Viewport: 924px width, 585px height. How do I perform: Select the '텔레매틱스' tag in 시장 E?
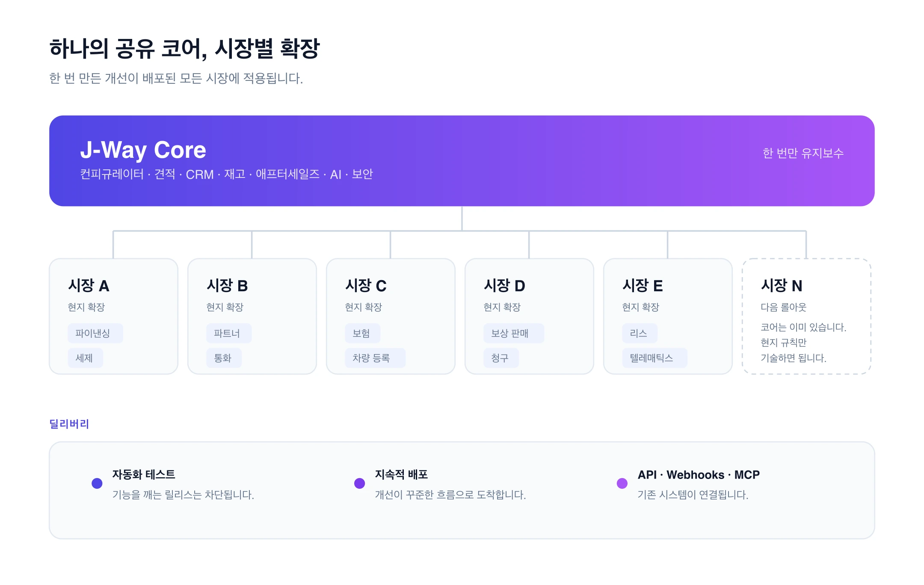point(654,358)
